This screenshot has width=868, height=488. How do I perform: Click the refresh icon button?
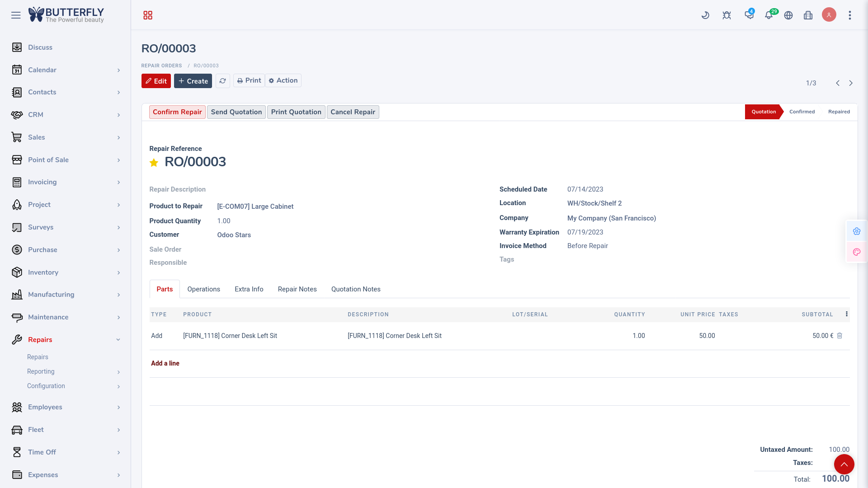(223, 81)
